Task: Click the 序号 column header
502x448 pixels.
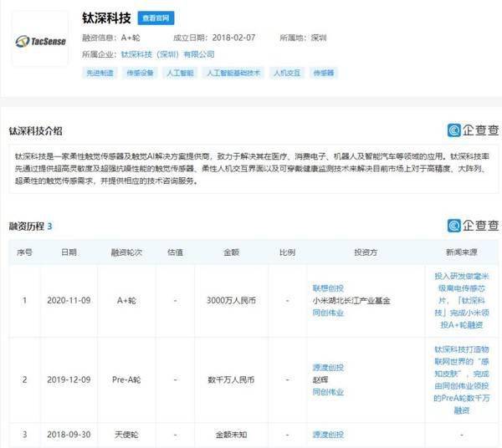Action: pos(24,252)
